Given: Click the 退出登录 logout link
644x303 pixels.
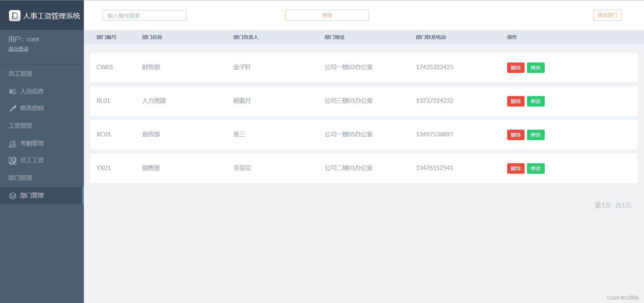Looking at the screenshot, I should coord(18,49).
